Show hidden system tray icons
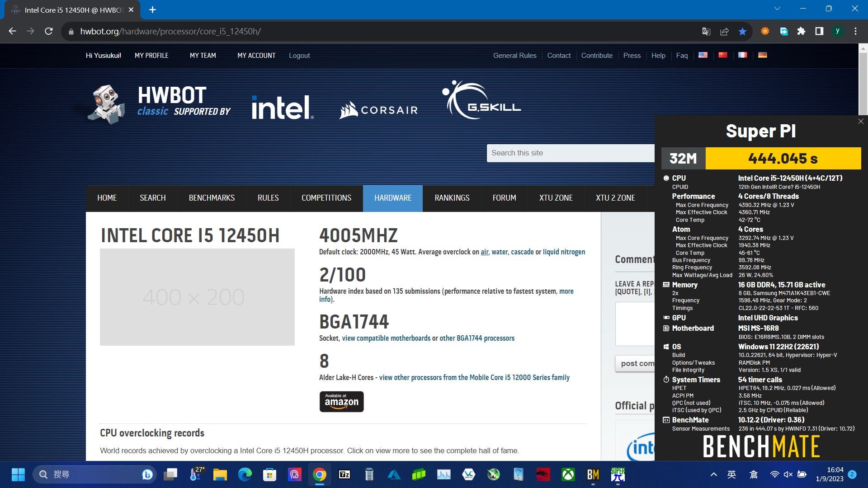Image resolution: width=868 pixels, height=488 pixels. click(x=713, y=474)
